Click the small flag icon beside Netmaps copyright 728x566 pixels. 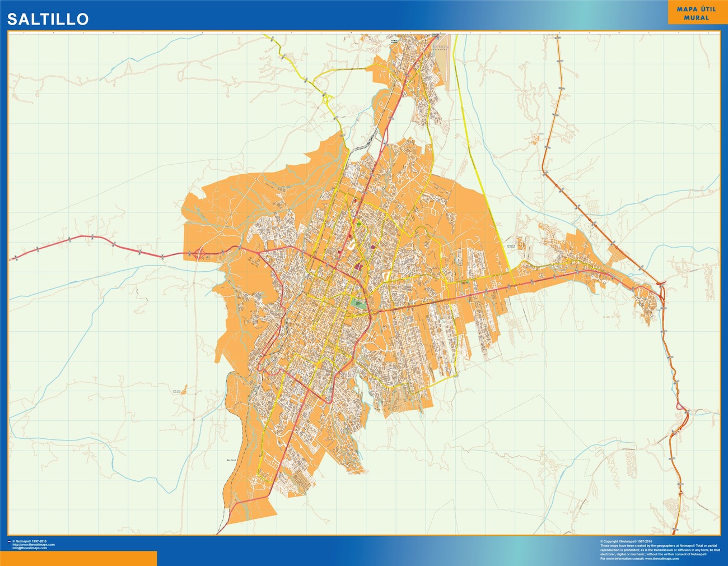tap(9, 541)
